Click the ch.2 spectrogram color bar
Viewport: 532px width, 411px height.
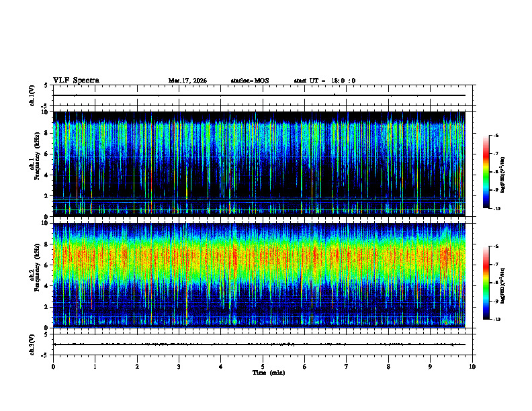(x=486, y=283)
